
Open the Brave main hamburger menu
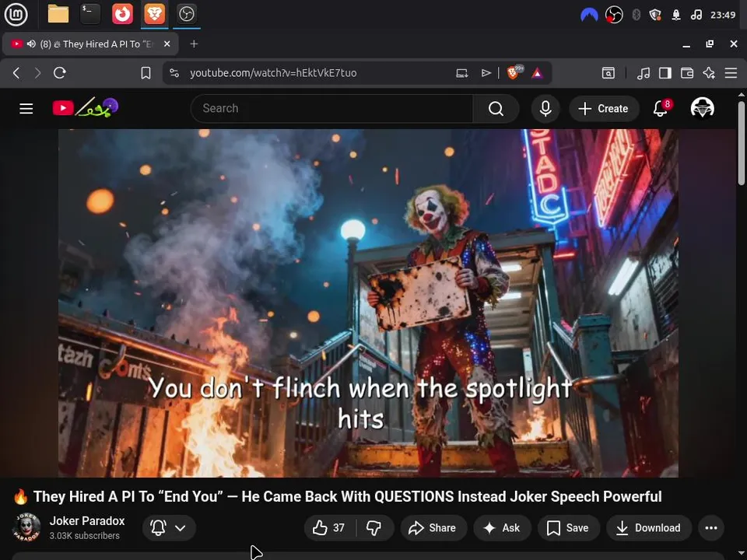731,73
